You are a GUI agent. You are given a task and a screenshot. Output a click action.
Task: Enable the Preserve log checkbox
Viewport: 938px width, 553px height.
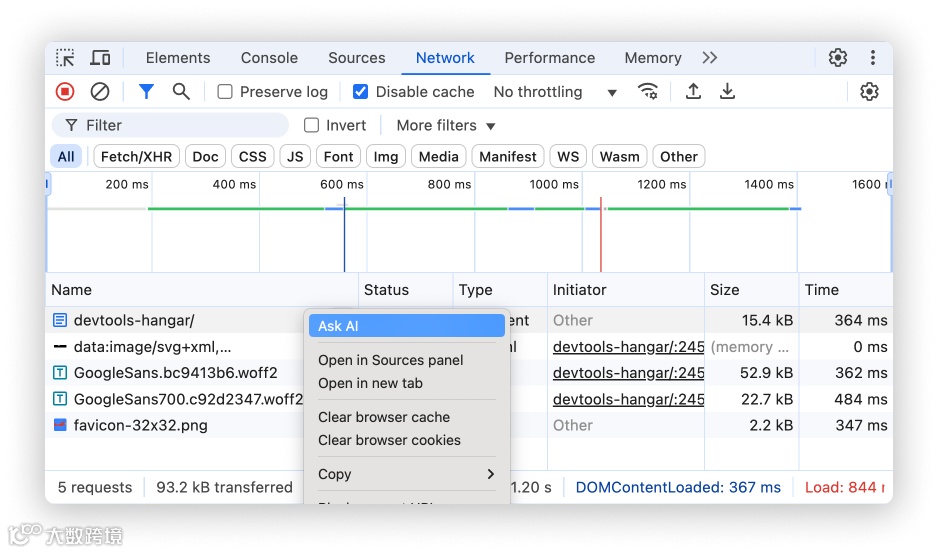(x=225, y=92)
